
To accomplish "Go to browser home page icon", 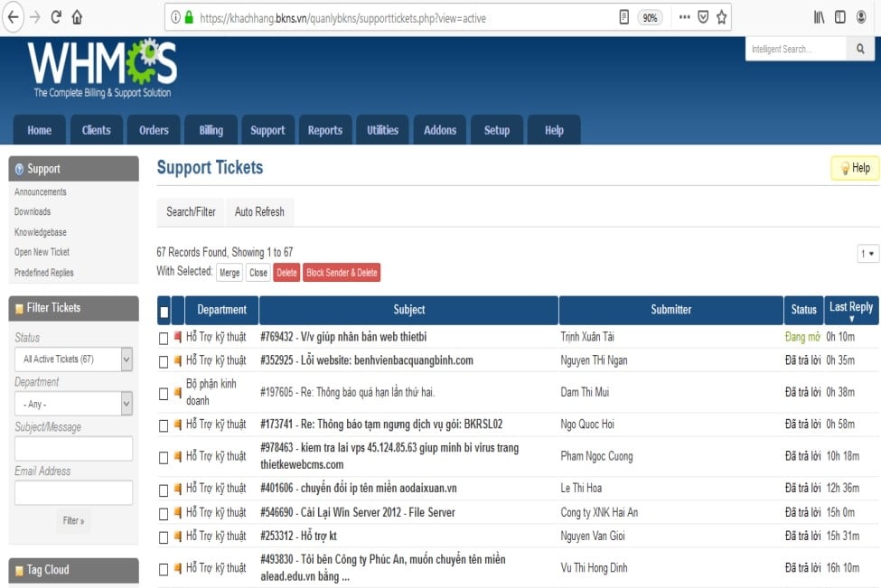I will click(x=77, y=17).
